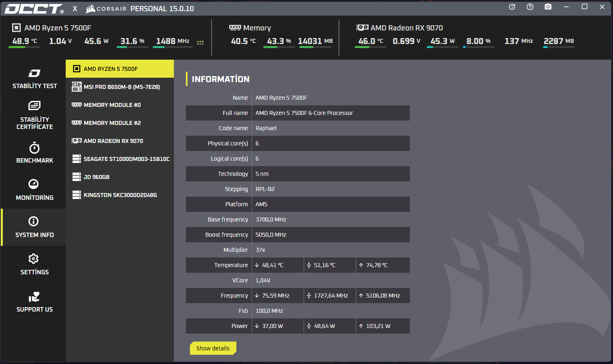
Task: Open the Stability Test section
Action: click(34, 78)
